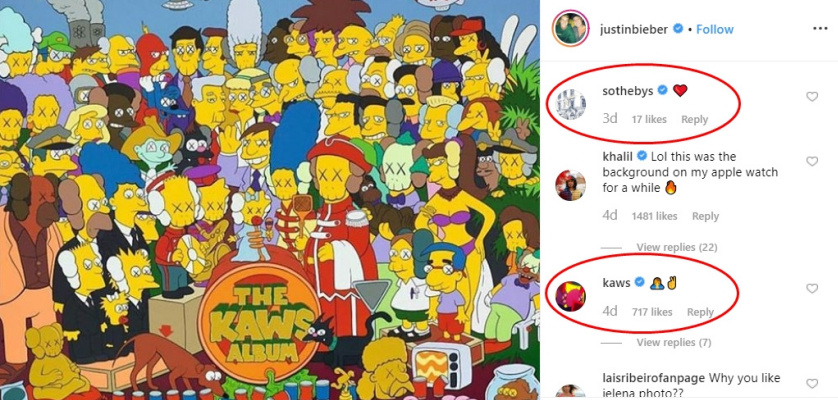Image resolution: width=838 pixels, height=400 pixels.
Task: Click verified badge next to justinbieber
Action: coord(678,29)
